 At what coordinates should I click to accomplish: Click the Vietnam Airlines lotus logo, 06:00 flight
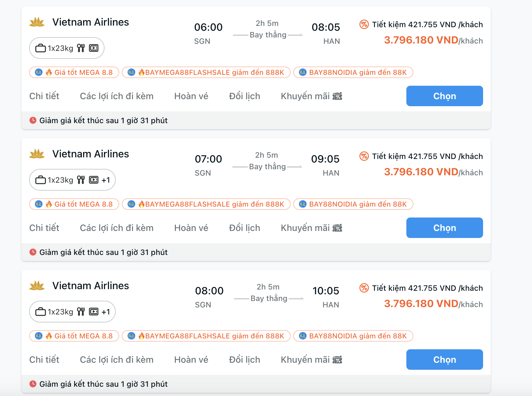(x=37, y=22)
